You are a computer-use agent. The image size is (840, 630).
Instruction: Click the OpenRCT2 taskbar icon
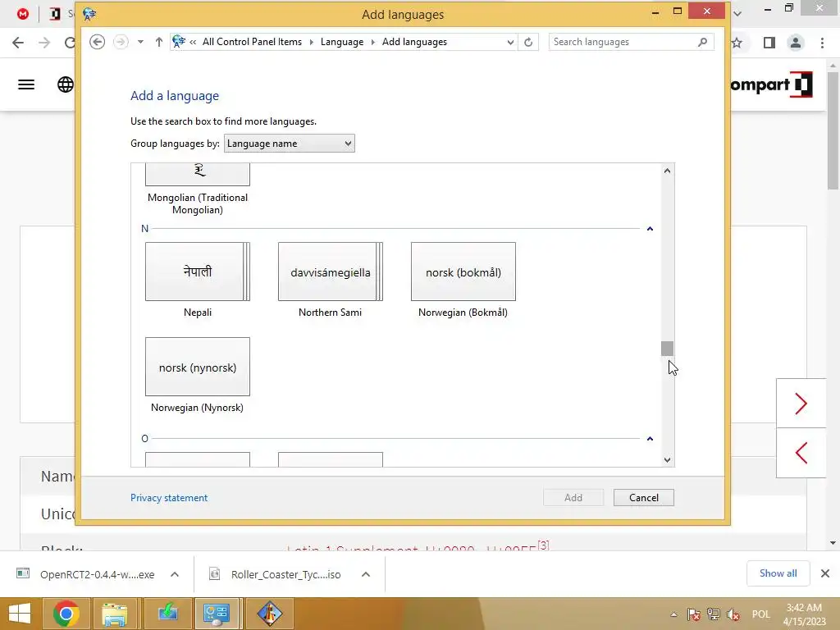click(x=269, y=614)
